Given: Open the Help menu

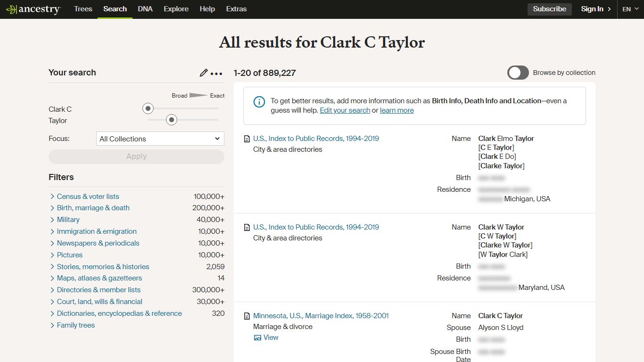Looking at the screenshot, I should coord(207,9).
